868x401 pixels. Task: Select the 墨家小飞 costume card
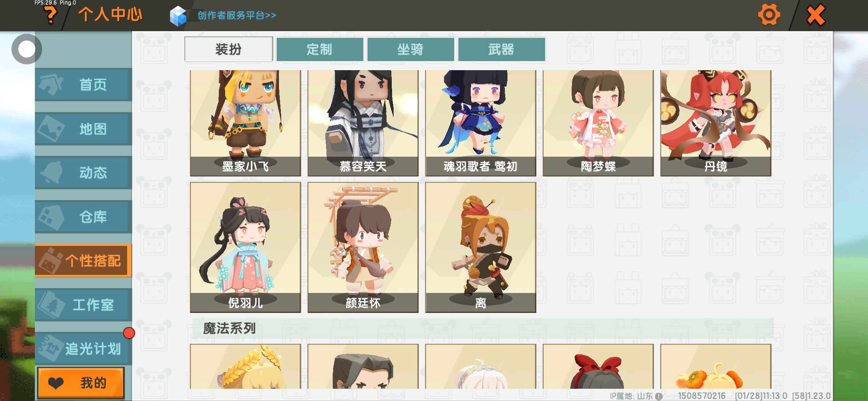(246, 123)
